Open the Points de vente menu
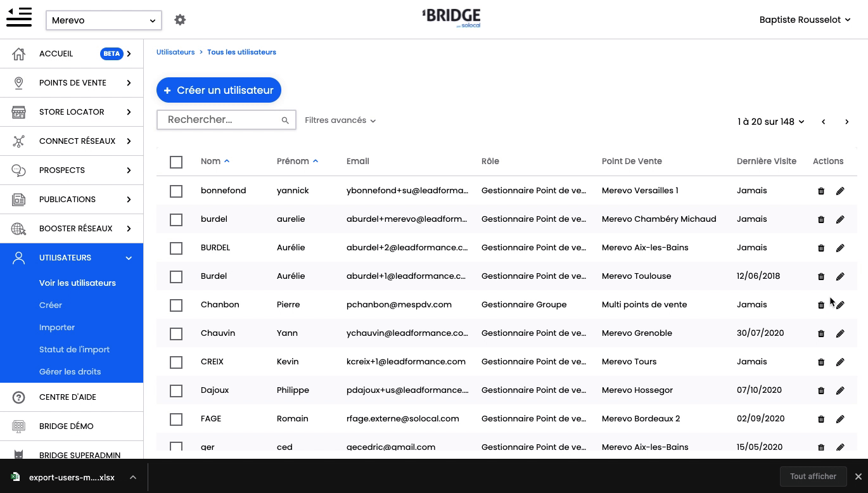Viewport: 868px width, 493px height. point(72,83)
